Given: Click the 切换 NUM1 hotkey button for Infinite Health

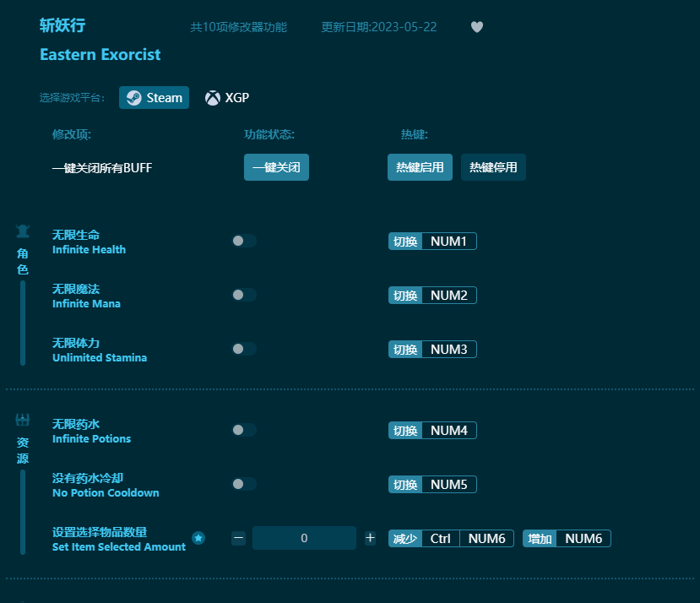Looking at the screenshot, I should (x=432, y=241).
